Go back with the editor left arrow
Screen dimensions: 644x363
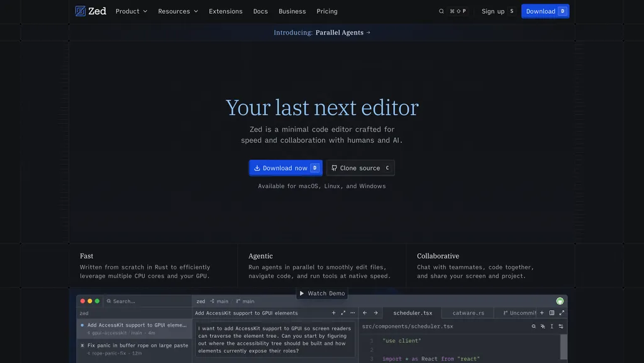(x=365, y=313)
